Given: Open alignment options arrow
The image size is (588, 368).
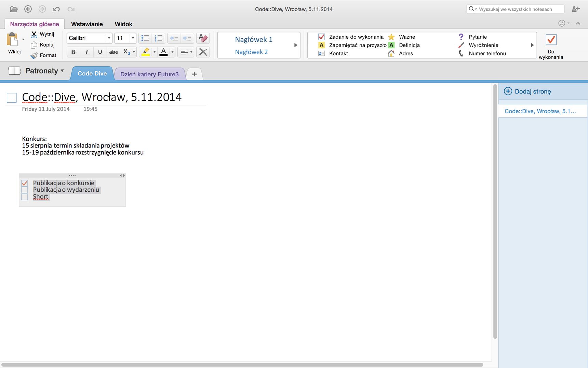Looking at the screenshot, I should coord(191,52).
